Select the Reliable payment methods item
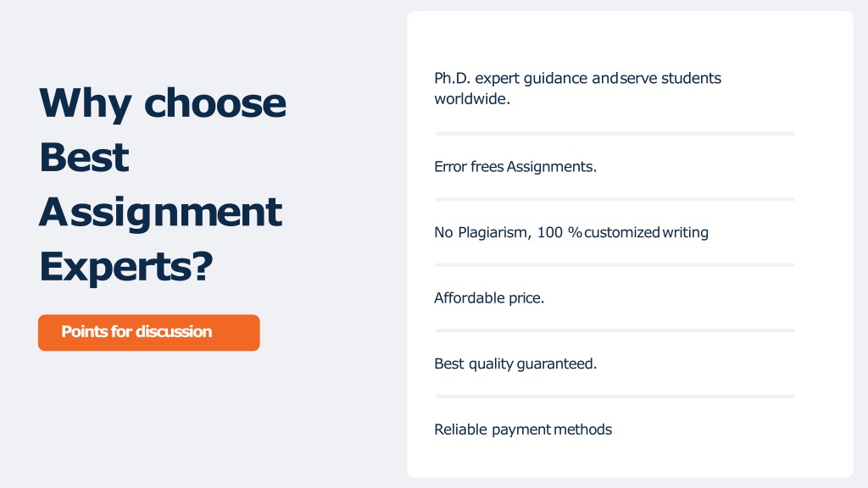This screenshot has width=868, height=488. (523, 430)
